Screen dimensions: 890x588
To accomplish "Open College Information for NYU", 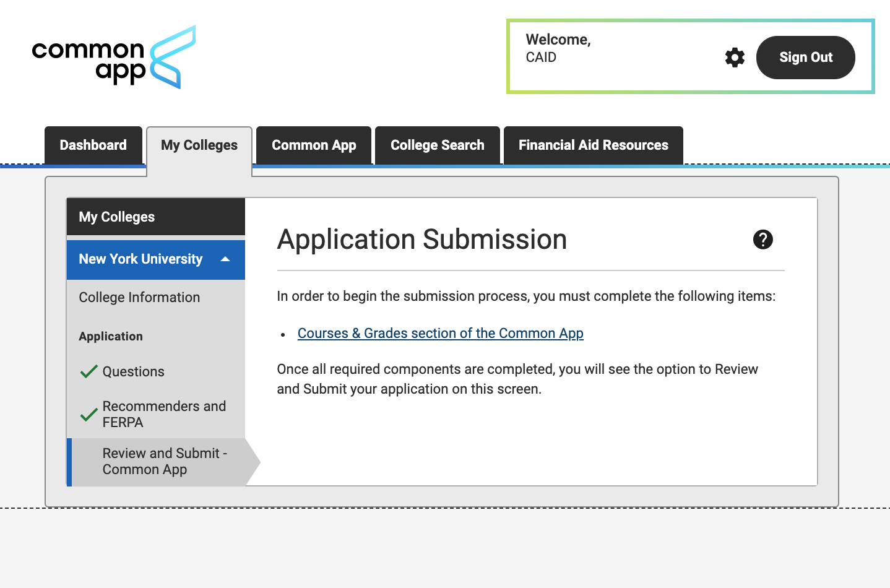I will pyautogui.click(x=139, y=297).
